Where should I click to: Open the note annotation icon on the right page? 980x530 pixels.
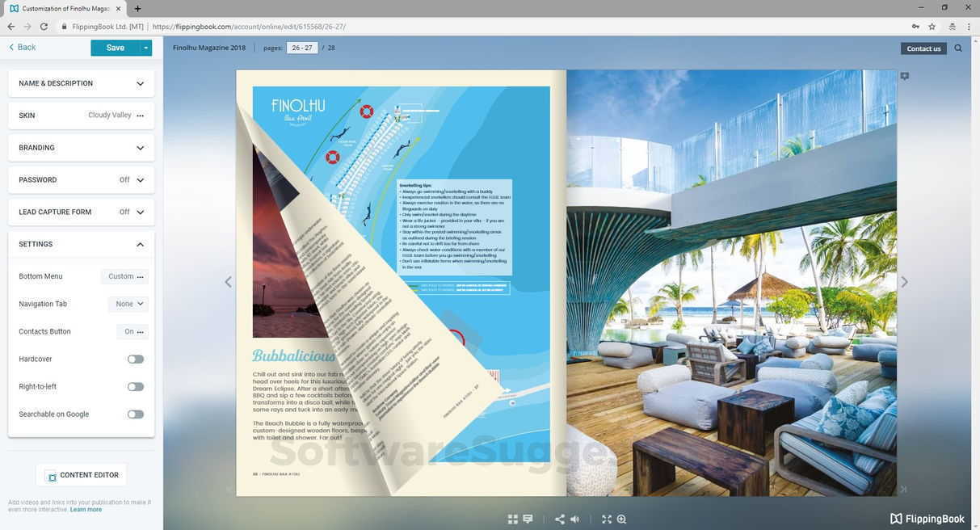tap(904, 75)
